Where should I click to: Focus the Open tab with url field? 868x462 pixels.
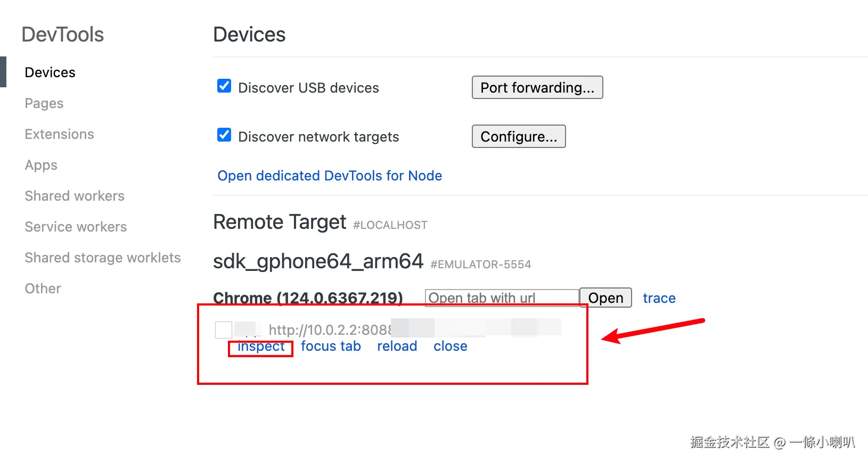pos(502,298)
